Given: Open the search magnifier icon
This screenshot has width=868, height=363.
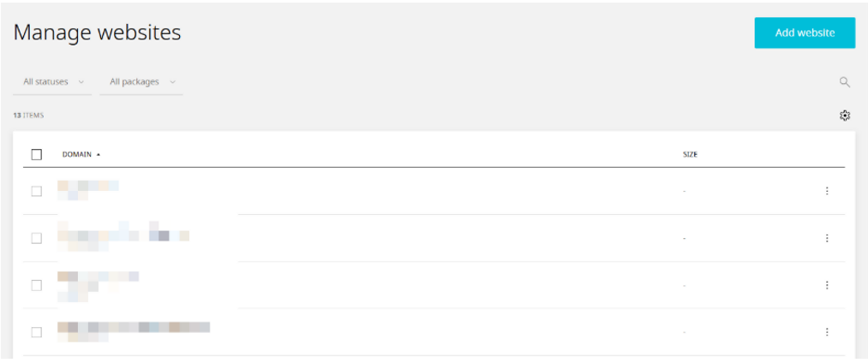Looking at the screenshot, I should click(844, 82).
